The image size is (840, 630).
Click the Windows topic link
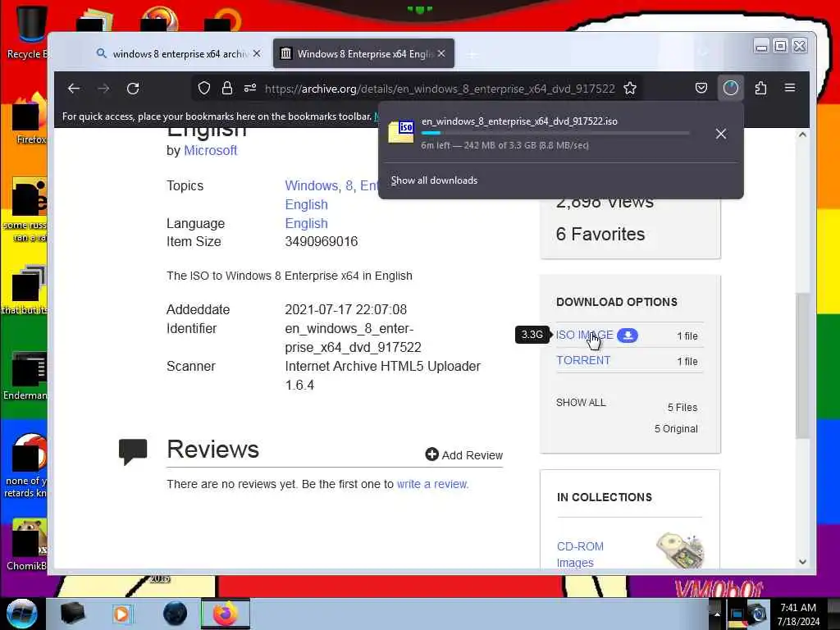pos(311,186)
